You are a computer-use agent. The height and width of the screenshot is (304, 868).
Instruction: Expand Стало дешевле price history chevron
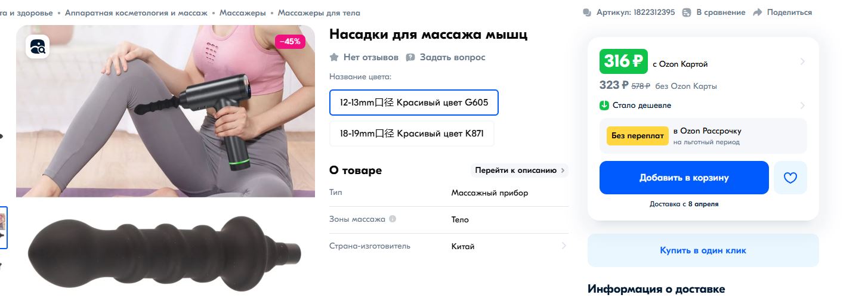(x=802, y=106)
